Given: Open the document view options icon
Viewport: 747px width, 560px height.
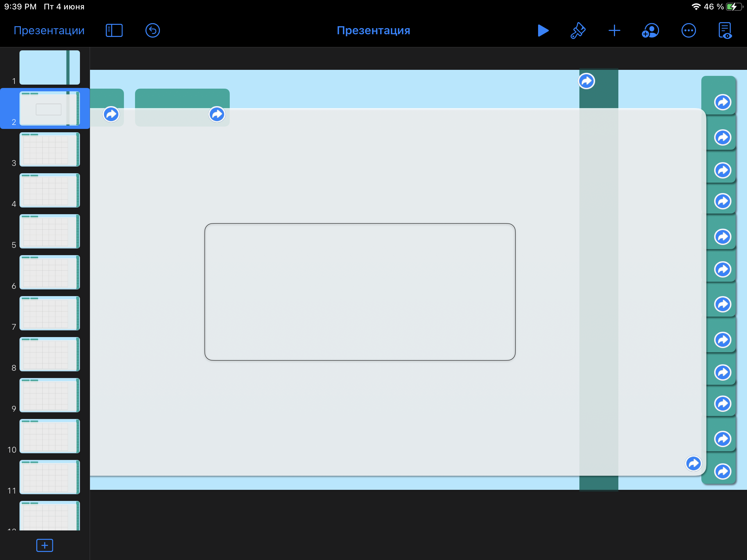Looking at the screenshot, I should click(x=725, y=31).
